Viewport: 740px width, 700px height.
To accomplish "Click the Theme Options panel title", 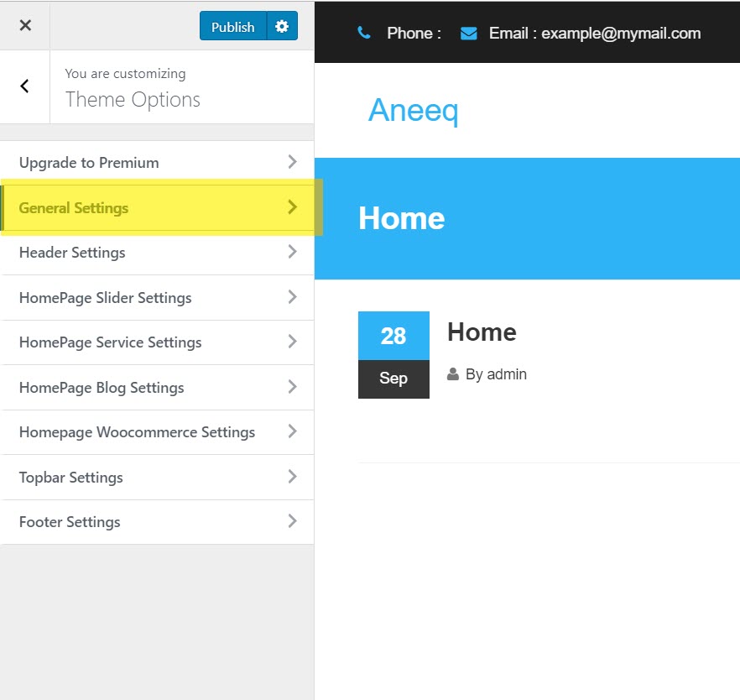I will (133, 100).
